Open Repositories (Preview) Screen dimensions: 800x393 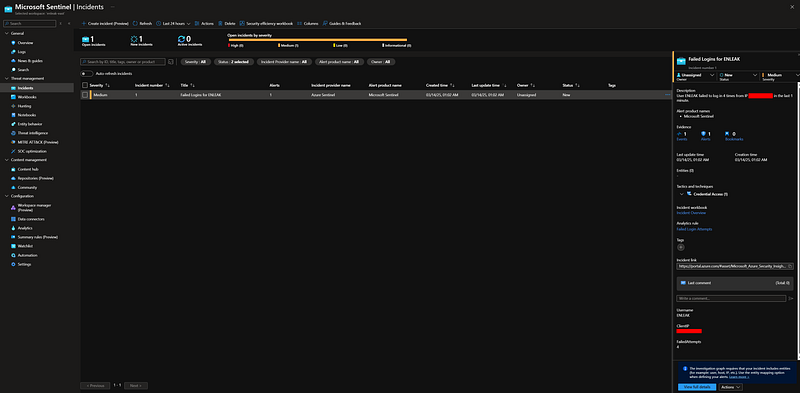point(35,178)
